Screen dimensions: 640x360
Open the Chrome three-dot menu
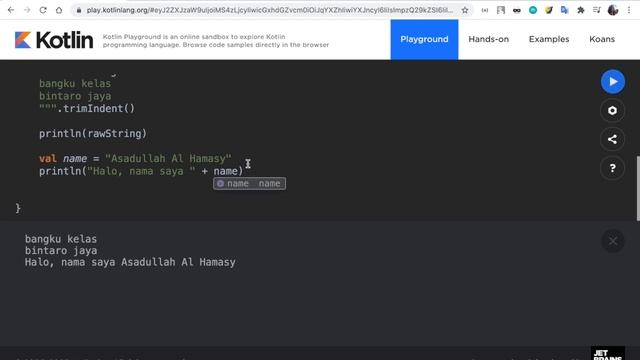coord(629,10)
